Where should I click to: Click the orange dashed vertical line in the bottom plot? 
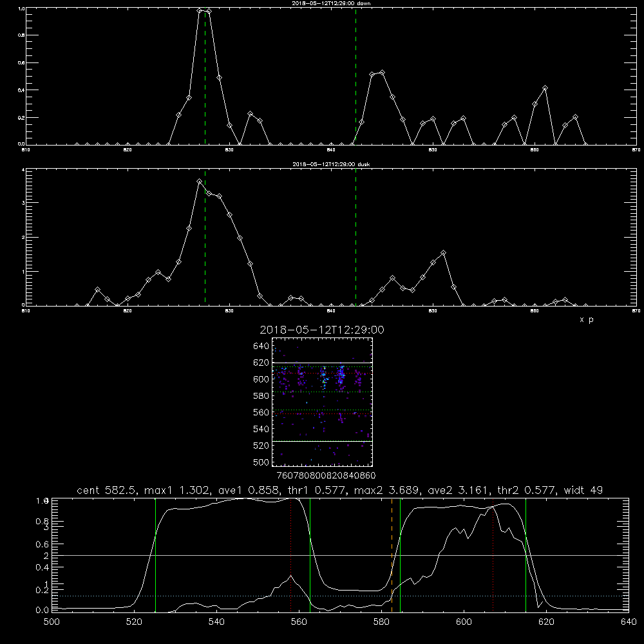pos(392,555)
